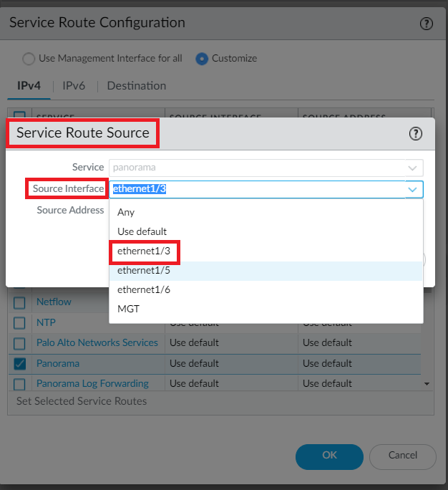
Task: Select Use Management Interface for all
Action: pos(29,58)
